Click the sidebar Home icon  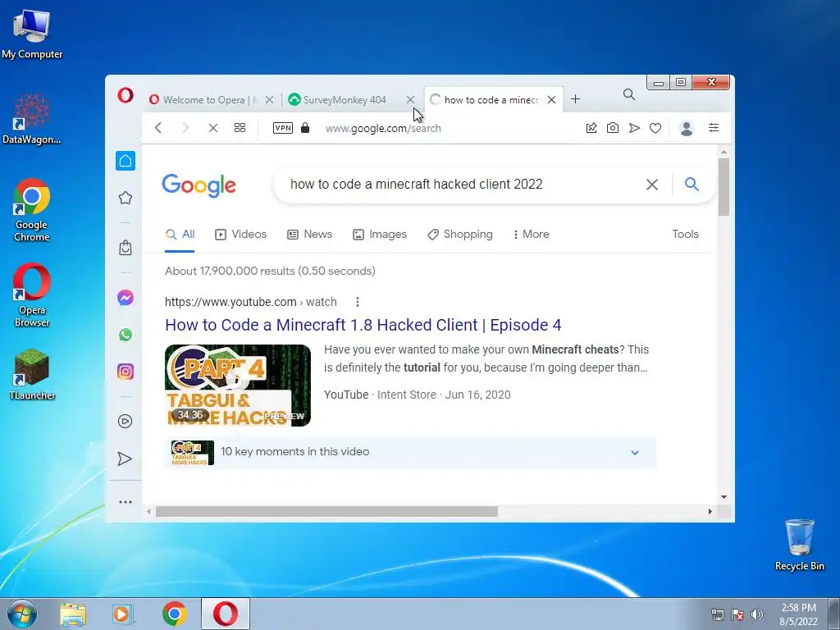pyautogui.click(x=126, y=161)
